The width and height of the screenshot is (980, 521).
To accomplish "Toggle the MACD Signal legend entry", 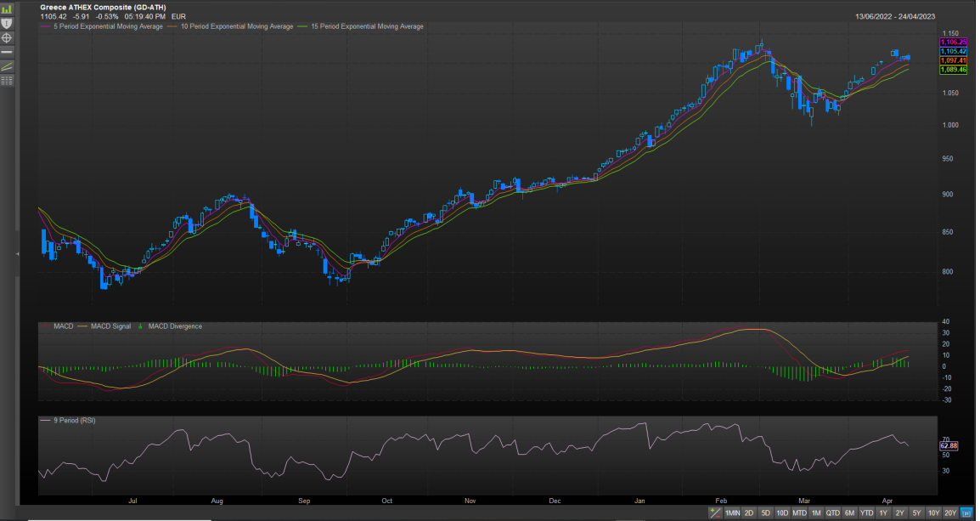I will [x=106, y=326].
